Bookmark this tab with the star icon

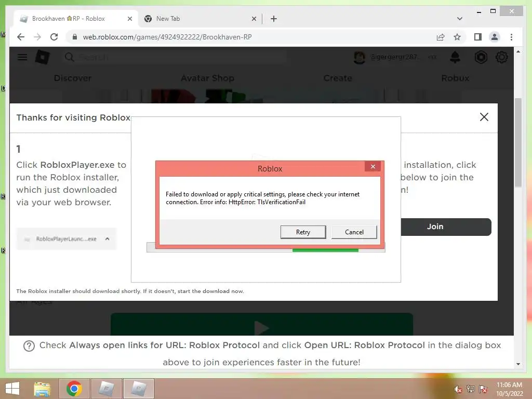coord(457,37)
